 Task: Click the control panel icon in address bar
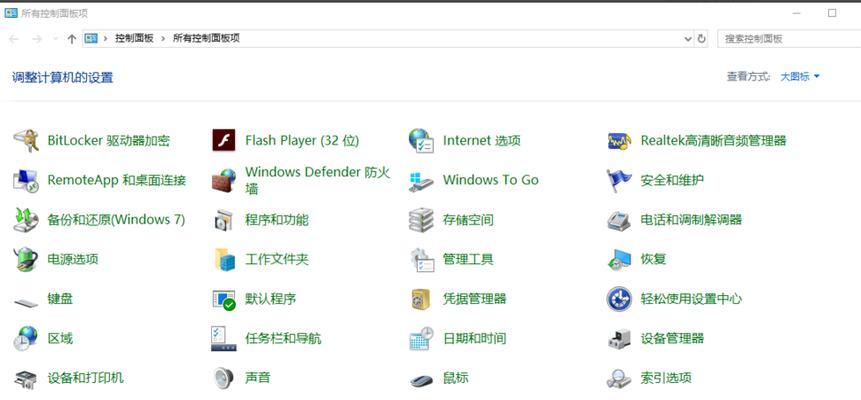point(91,38)
